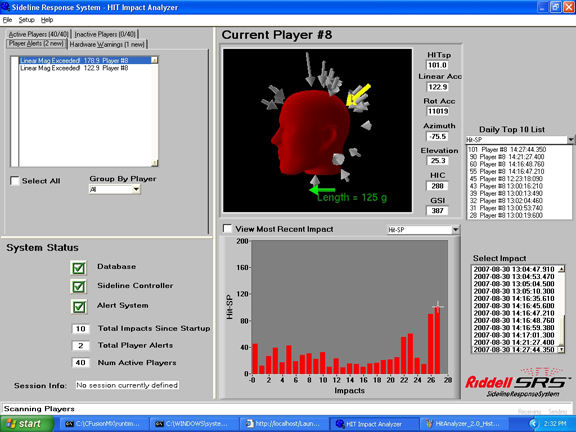Open the File menu
The height and width of the screenshot is (432, 576).
tap(7, 20)
